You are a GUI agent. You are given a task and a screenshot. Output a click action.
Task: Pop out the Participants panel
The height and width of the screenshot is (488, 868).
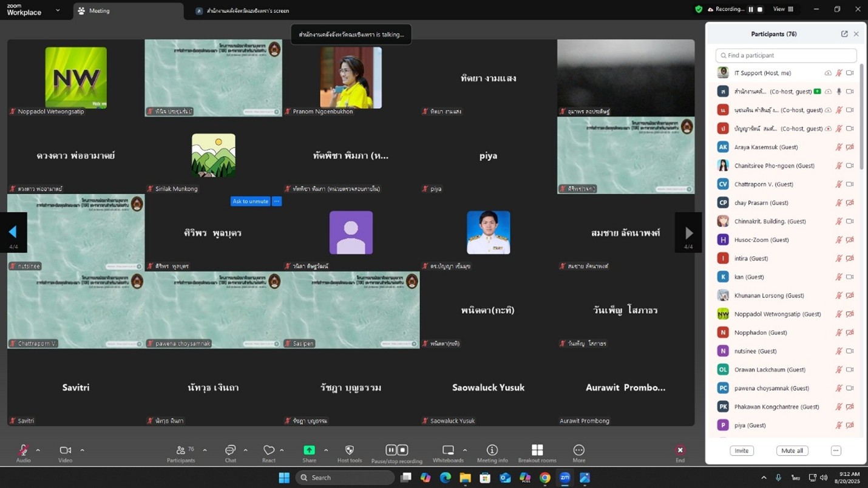[844, 34]
